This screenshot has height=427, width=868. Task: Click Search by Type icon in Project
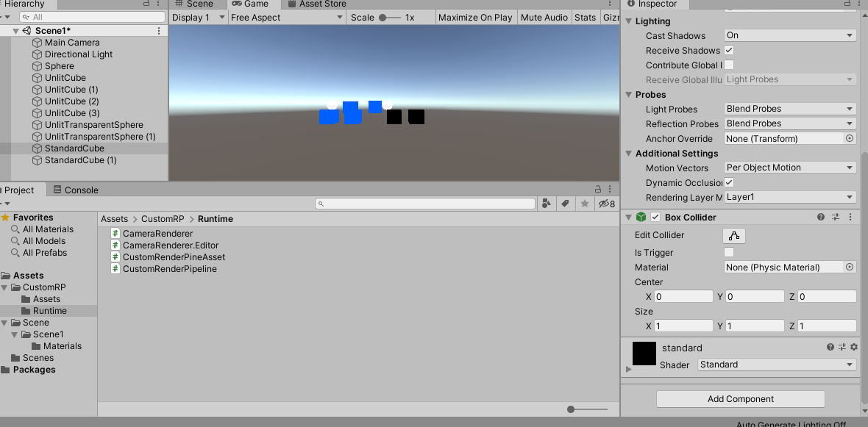pyautogui.click(x=547, y=204)
